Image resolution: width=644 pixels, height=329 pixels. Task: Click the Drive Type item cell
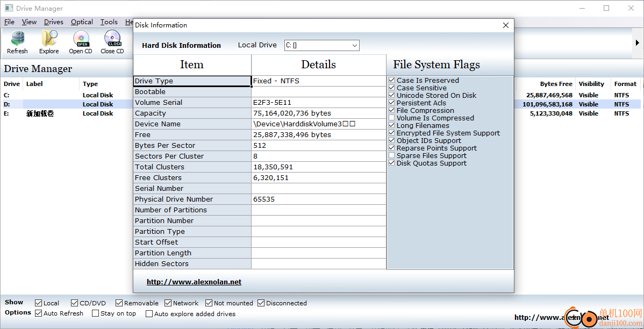click(x=192, y=81)
